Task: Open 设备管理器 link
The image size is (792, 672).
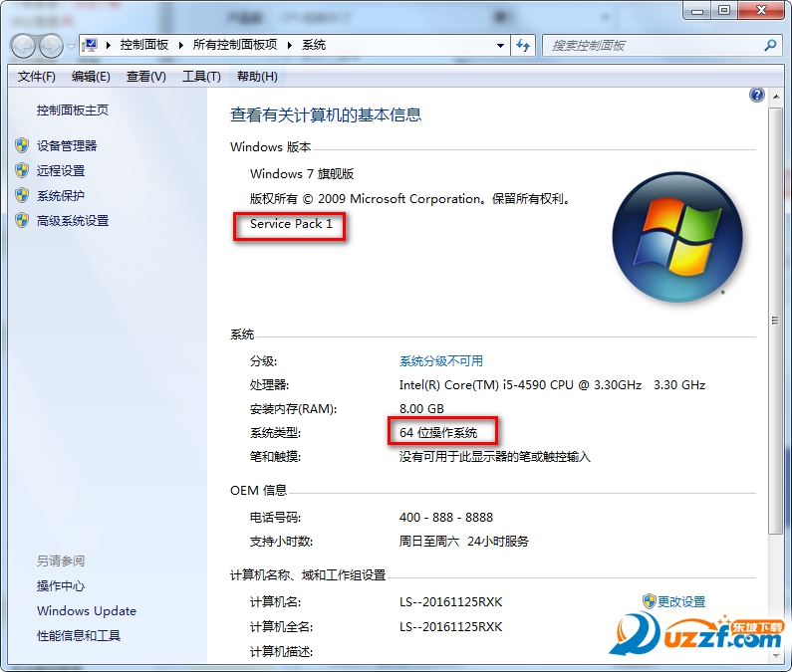Action: click(x=67, y=146)
